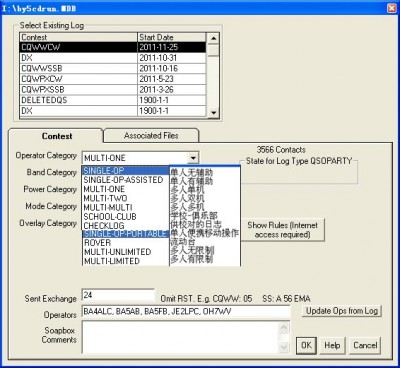The height and width of the screenshot is (368, 400).
Task: Choose ROVER operator category
Action: pyautogui.click(x=126, y=243)
